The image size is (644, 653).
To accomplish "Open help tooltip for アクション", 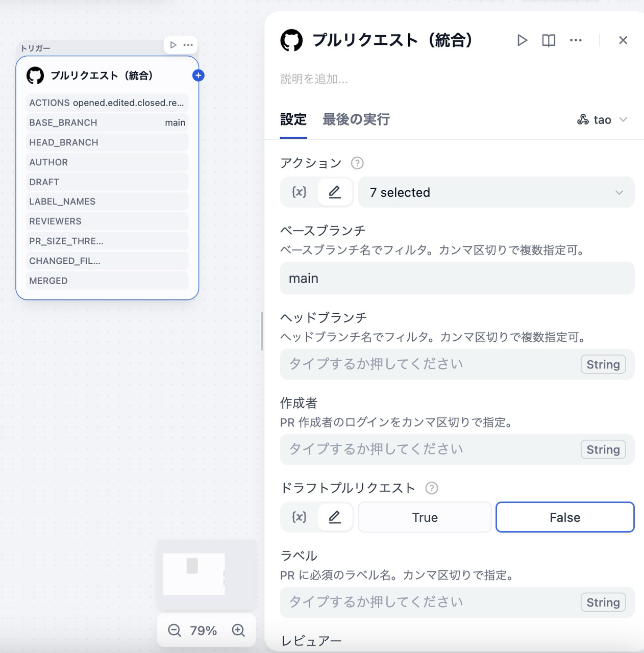I will (x=357, y=163).
